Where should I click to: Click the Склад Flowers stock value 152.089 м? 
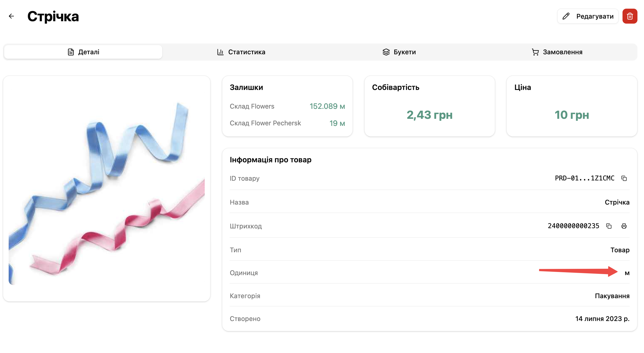coord(327,106)
